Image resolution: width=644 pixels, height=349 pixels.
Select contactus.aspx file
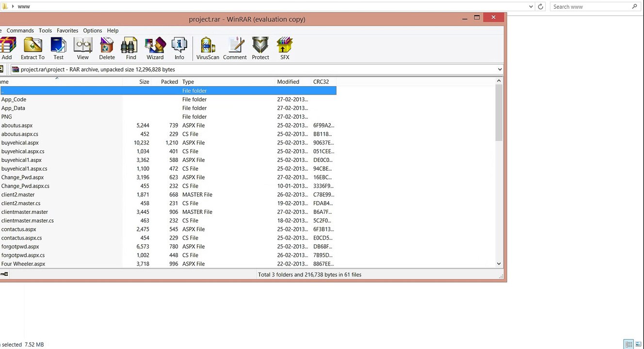click(x=168, y=229)
